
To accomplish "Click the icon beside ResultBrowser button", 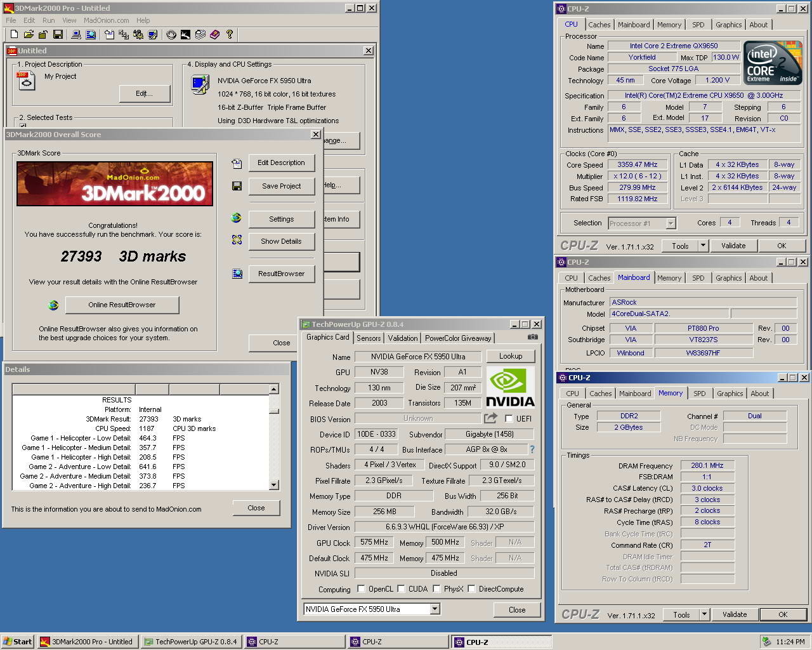I will click(x=237, y=274).
